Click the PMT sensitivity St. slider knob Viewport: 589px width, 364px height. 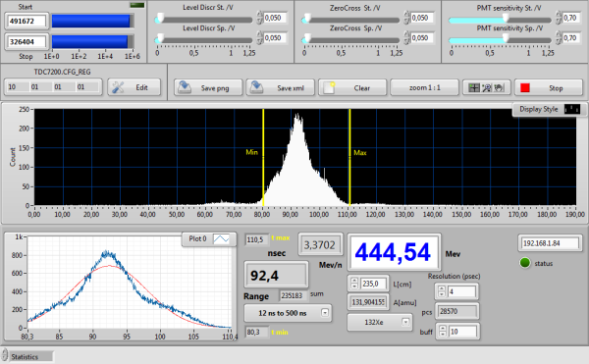tap(506, 18)
